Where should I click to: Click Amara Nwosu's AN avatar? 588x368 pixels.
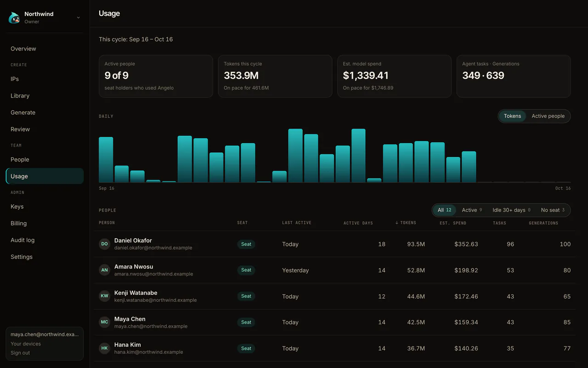(x=105, y=270)
